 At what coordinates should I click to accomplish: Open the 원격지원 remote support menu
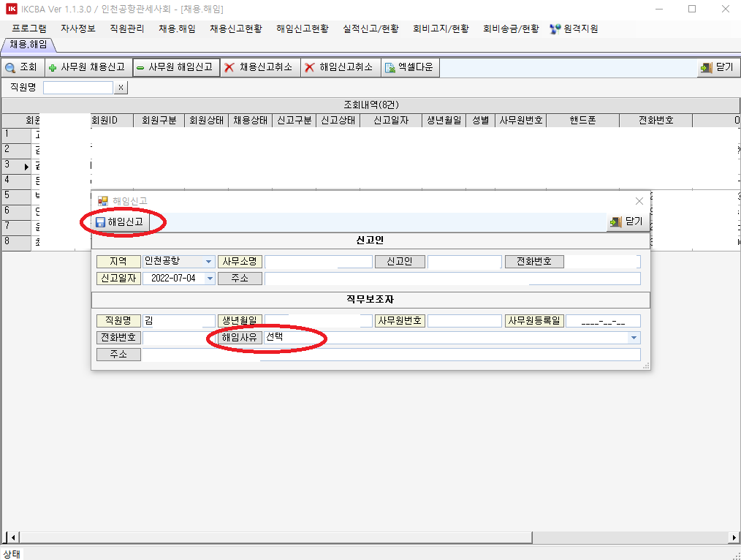pos(574,29)
